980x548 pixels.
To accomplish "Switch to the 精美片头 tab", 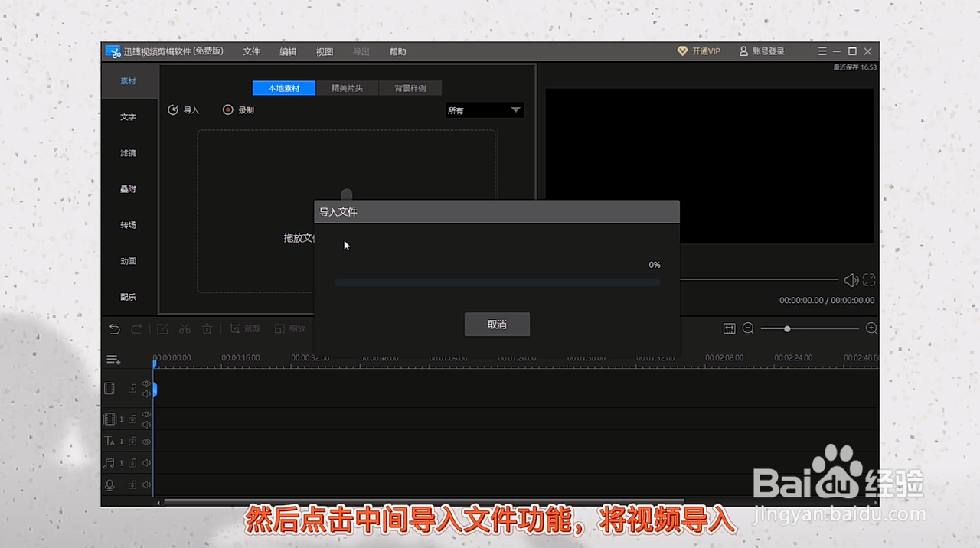I will tap(346, 88).
